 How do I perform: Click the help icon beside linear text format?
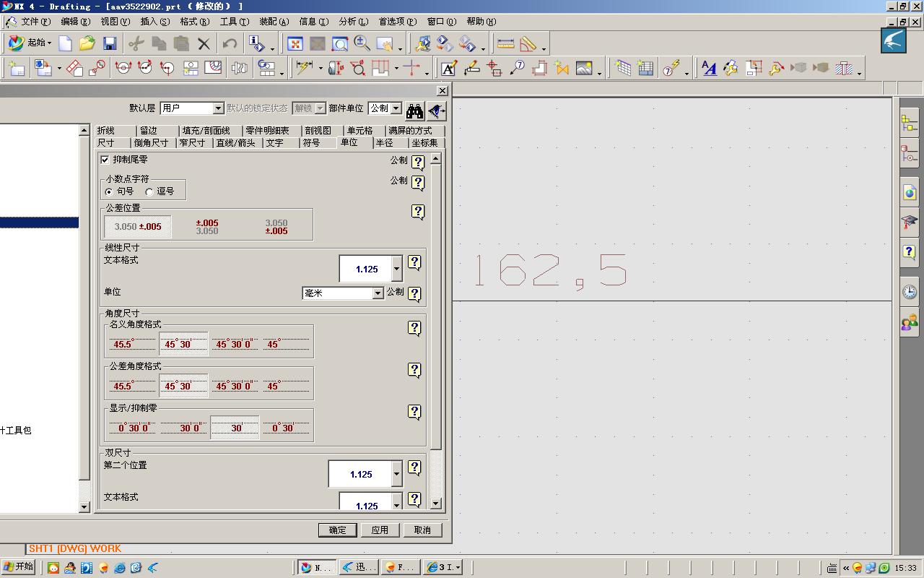(414, 263)
